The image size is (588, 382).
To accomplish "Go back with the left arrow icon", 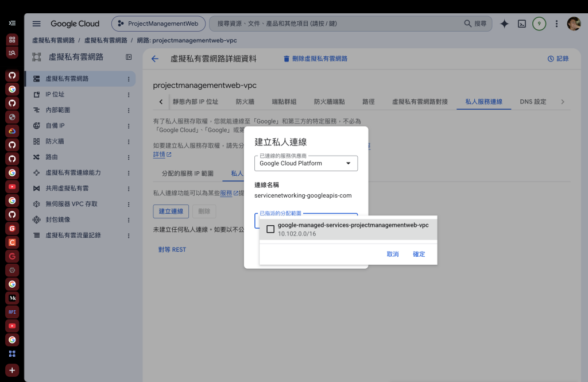I will point(155,59).
